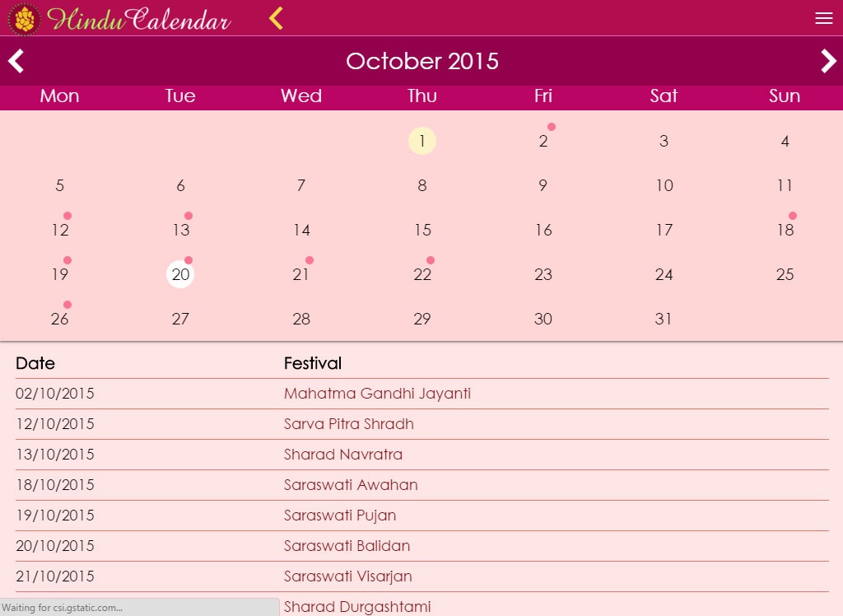
Task: Select date 27 in calendar
Action: [x=180, y=319]
